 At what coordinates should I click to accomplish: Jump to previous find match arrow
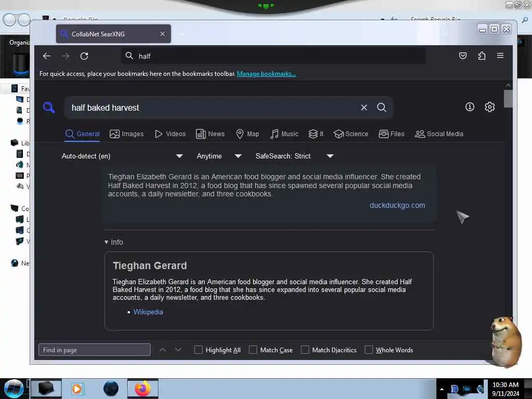[163, 350]
